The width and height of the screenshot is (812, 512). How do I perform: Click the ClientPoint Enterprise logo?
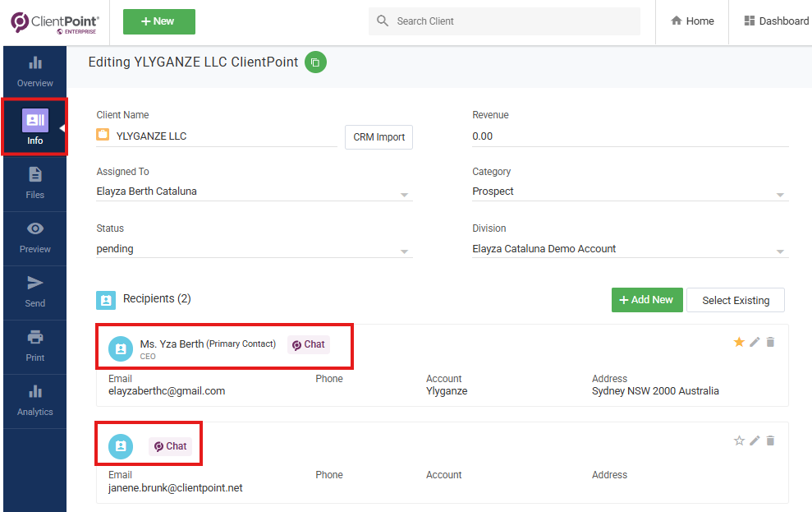pyautogui.click(x=55, y=22)
